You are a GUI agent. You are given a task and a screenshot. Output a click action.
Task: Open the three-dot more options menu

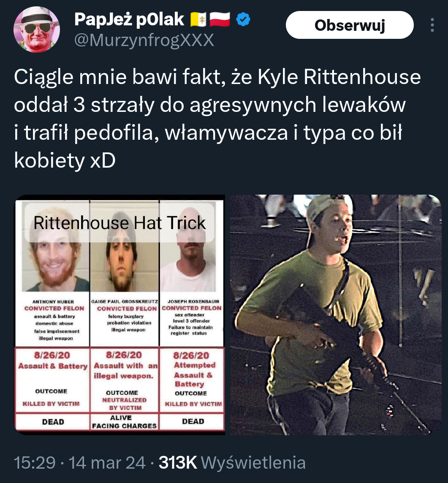point(432,25)
